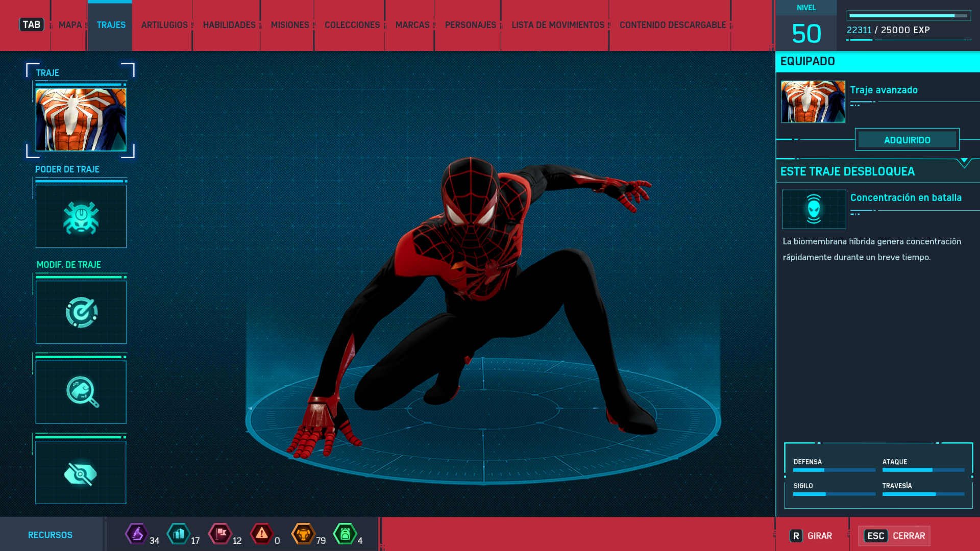Screen dimensions: 980x551
Task: Collapse the ESTE TRAJE DESBLOQUEA section arrow
Action: [964, 162]
